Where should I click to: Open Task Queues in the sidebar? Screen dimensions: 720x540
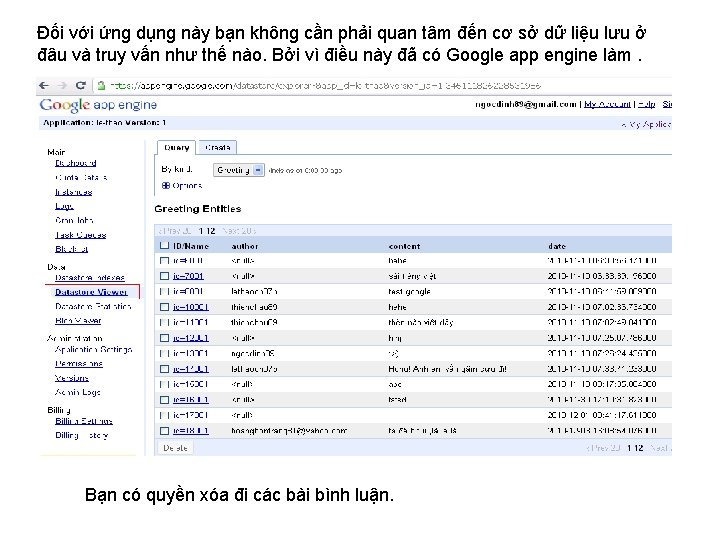(x=80, y=235)
